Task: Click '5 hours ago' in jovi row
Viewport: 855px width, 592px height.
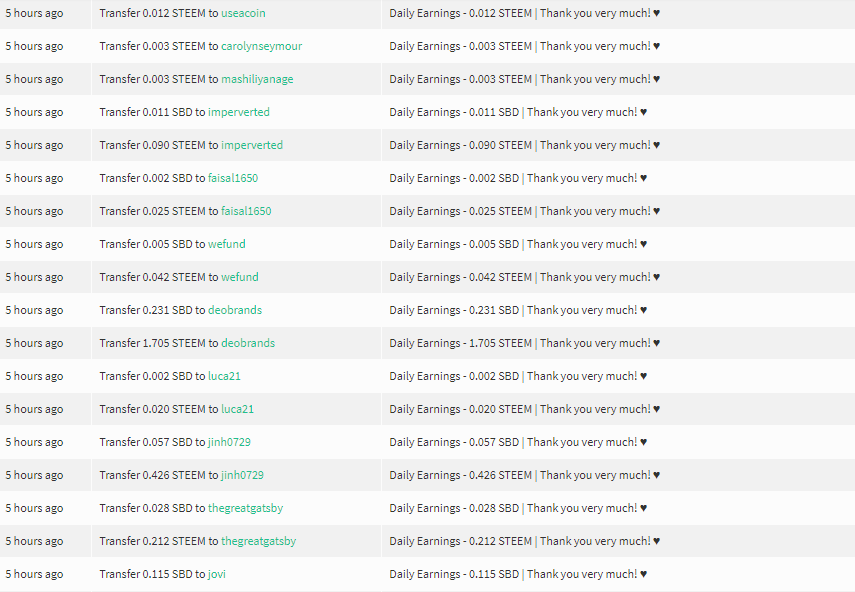Action: (x=34, y=575)
